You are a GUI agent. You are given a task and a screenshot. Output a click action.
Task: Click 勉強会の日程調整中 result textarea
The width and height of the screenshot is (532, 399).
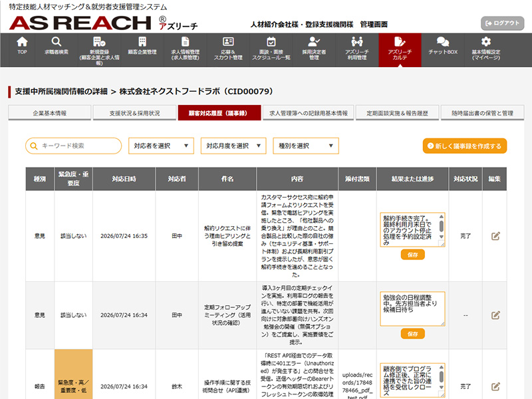tap(412, 309)
